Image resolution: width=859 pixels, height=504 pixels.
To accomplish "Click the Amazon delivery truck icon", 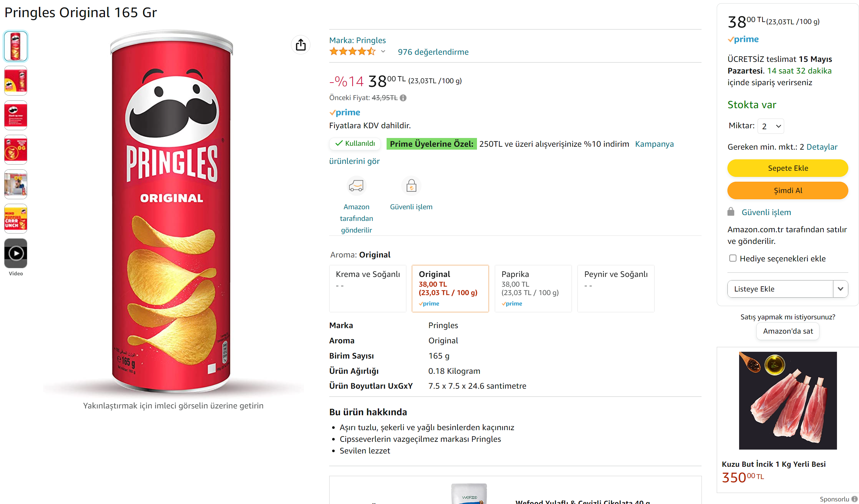I will point(356,186).
